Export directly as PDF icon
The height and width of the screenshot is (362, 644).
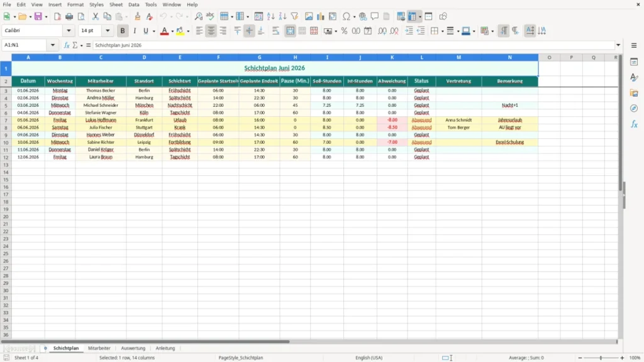[x=57, y=16]
